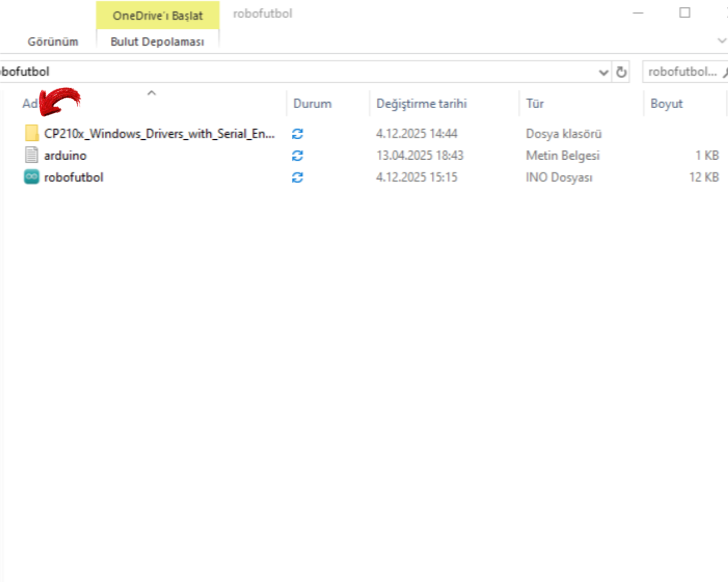Toggle sort order via the Ad column arrow

(151, 93)
